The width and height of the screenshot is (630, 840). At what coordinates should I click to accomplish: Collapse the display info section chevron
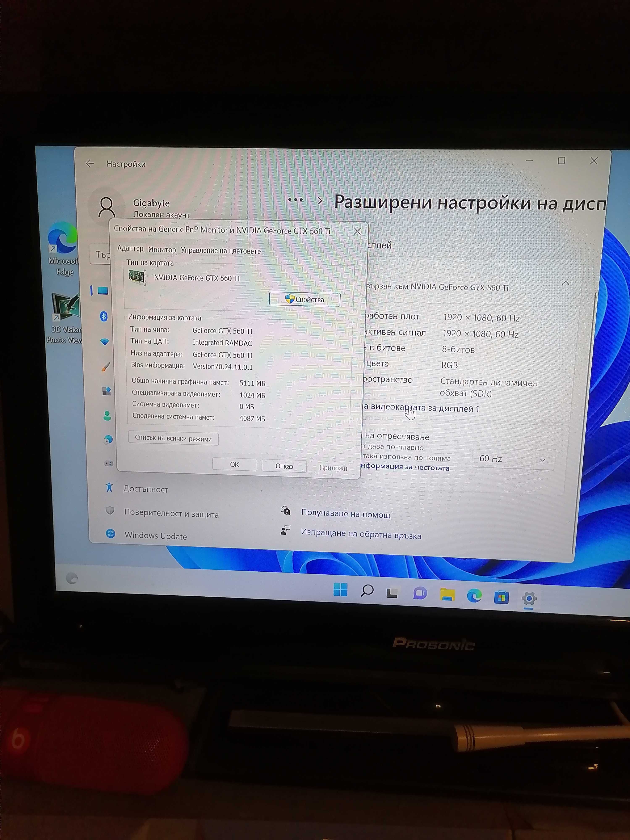[x=566, y=283]
